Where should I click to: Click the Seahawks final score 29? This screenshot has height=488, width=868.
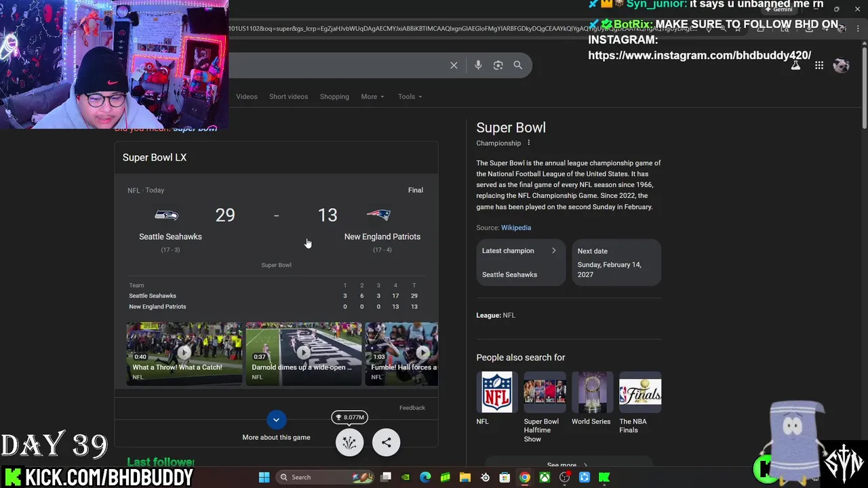tap(225, 215)
